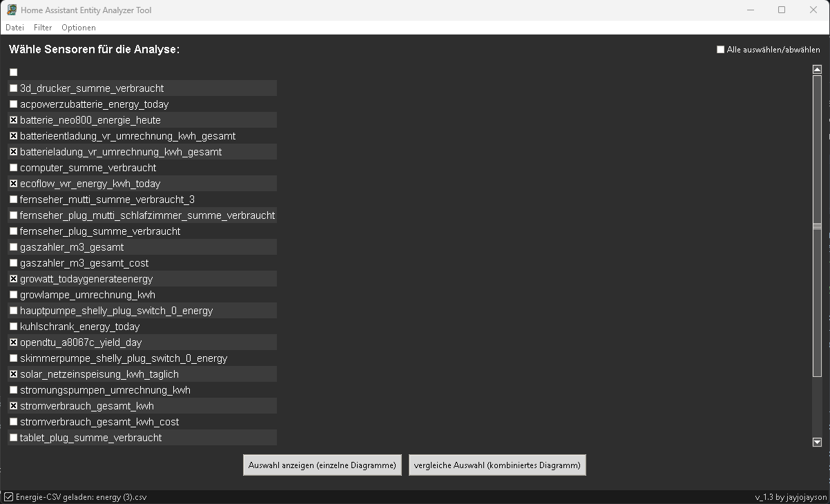
Task: Click the scrollbar down arrow
Action: click(x=817, y=443)
